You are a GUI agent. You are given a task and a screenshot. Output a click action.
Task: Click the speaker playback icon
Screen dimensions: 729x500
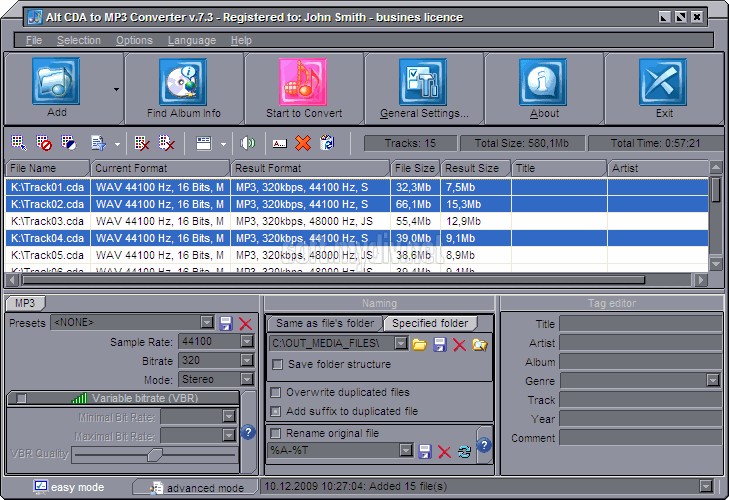[247, 143]
